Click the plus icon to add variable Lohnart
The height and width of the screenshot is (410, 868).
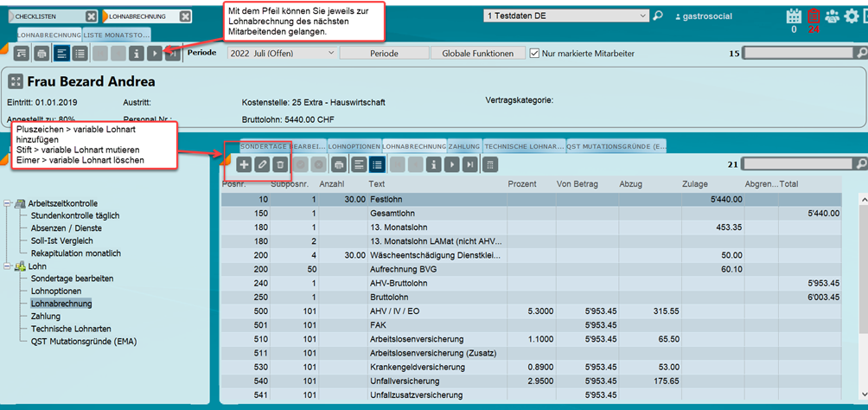coord(245,164)
